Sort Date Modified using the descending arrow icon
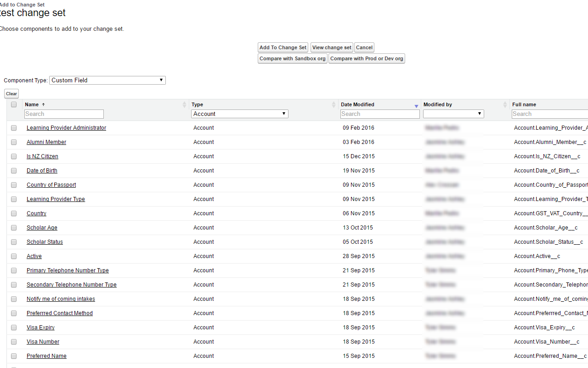Image resolution: width=588 pixels, height=368 pixels. pos(416,105)
